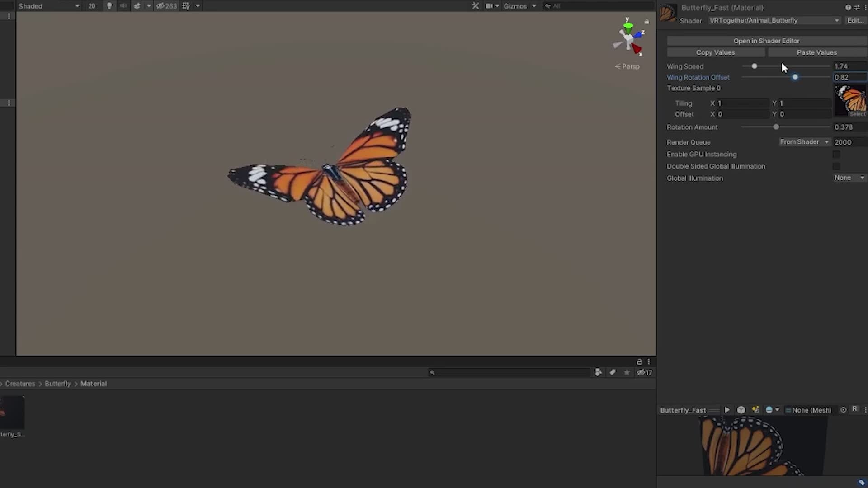The width and height of the screenshot is (868, 488).
Task: Play the material preview animation
Action: tap(727, 410)
